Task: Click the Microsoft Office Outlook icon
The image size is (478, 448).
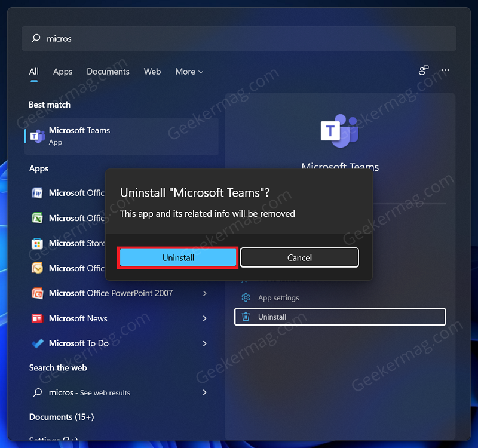Action: click(x=37, y=268)
